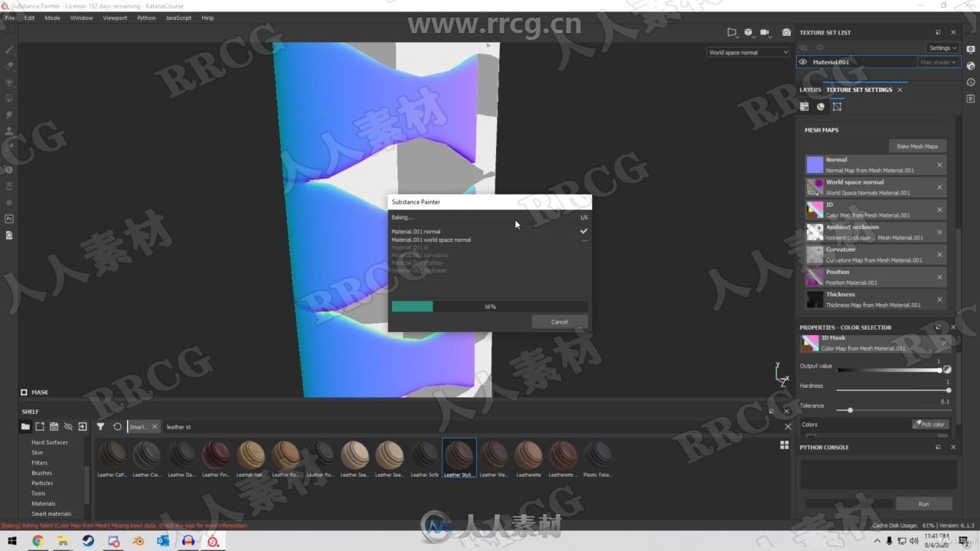980x551 pixels.
Task: Switch shelf to grid view icon
Action: pyautogui.click(x=784, y=445)
